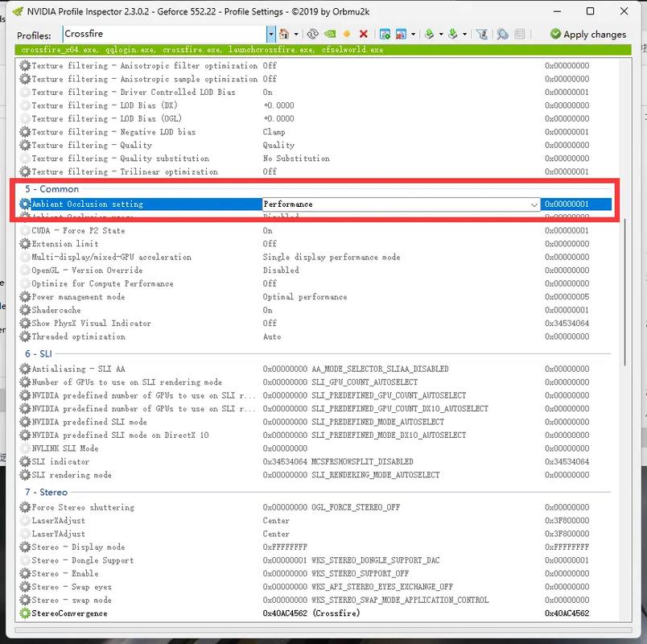Click the refresh profile icon

pos(311,34)
